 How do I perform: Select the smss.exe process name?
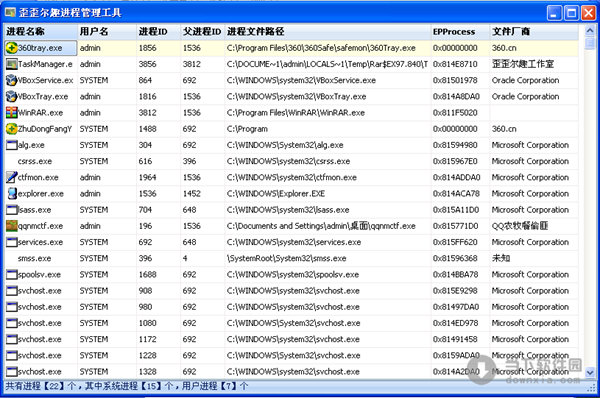point(34,259)
